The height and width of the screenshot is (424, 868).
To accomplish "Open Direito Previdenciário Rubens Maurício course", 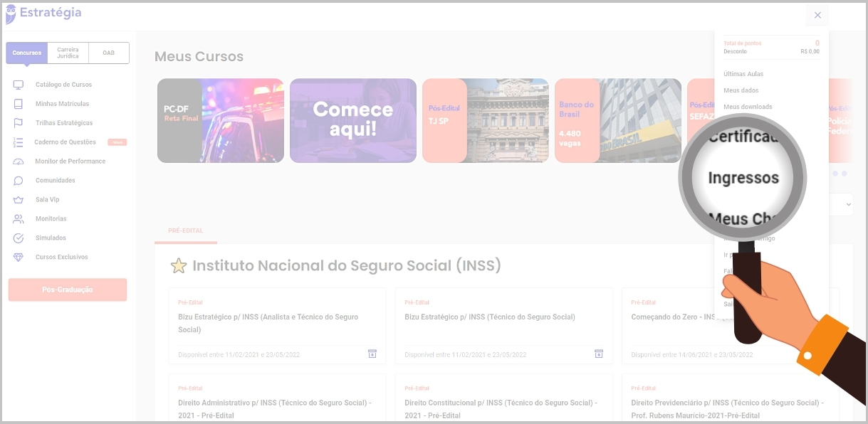I will point(730,398).
